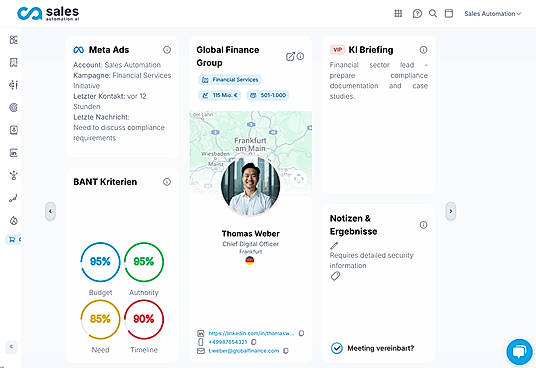536x368 pixels.
Task: Click Thomas Weber's profile photo
Action: (x=251, y=186)
